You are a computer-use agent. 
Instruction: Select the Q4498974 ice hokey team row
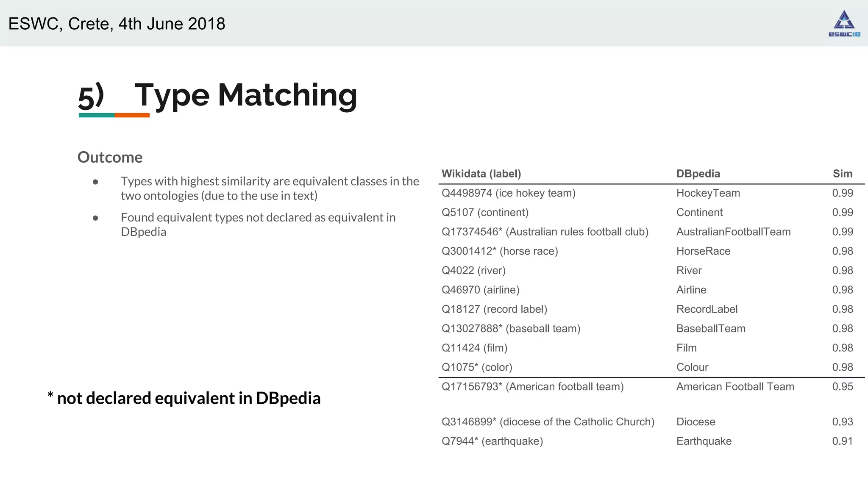pyautogui.click(x=508, y=193)
